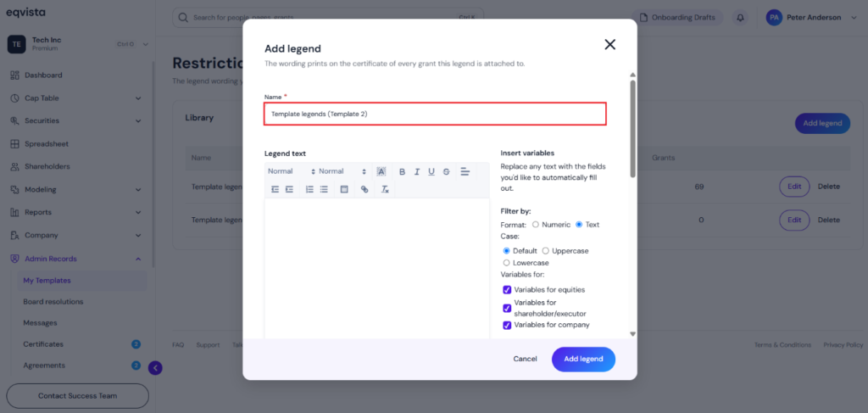Insert a link into legend text
The width and height of the screenshot is (868, 413).
pyautogui.click(x=364, y=189)
